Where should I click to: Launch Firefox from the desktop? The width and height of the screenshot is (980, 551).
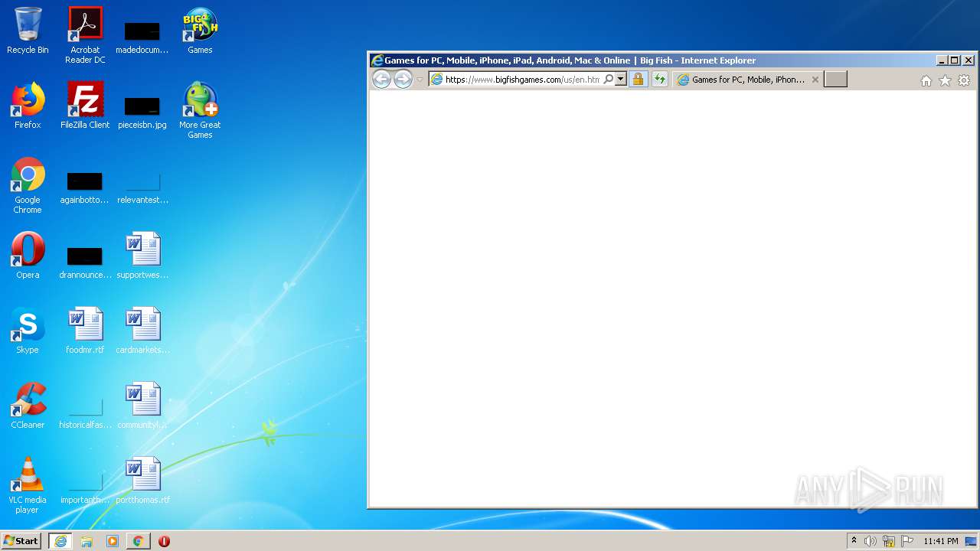click(28, 106)
